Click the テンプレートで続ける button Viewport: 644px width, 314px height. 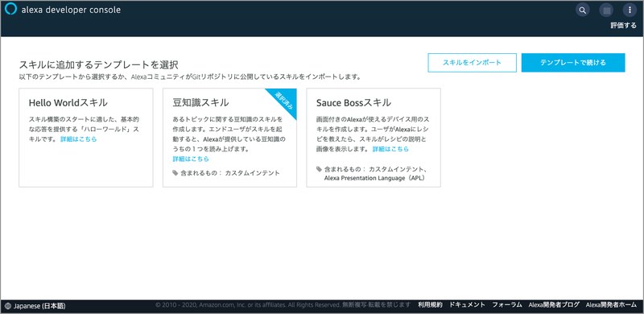pos(573,63)
